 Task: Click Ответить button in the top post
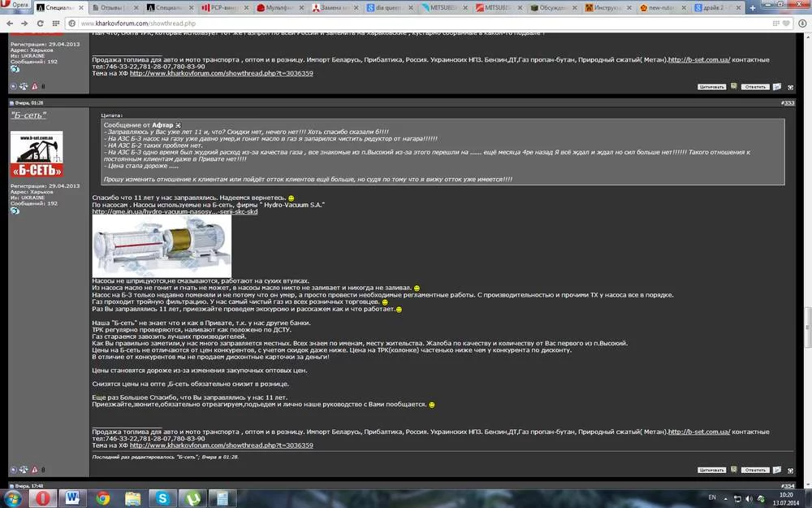click(755, 87)
